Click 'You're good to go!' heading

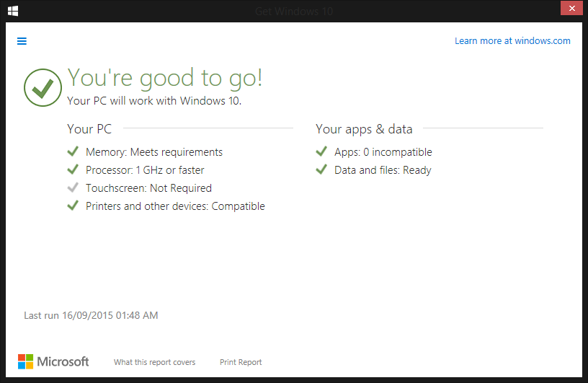164,78
